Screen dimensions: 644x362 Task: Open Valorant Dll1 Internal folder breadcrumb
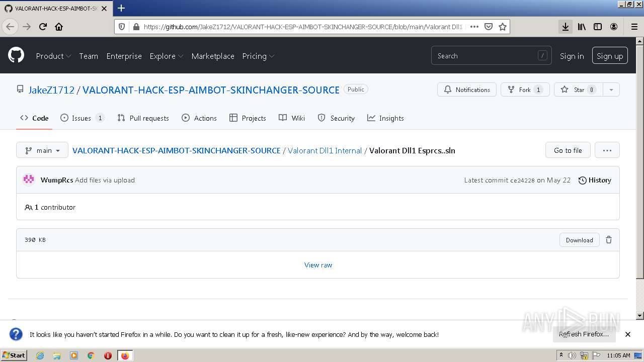(325, 150)
